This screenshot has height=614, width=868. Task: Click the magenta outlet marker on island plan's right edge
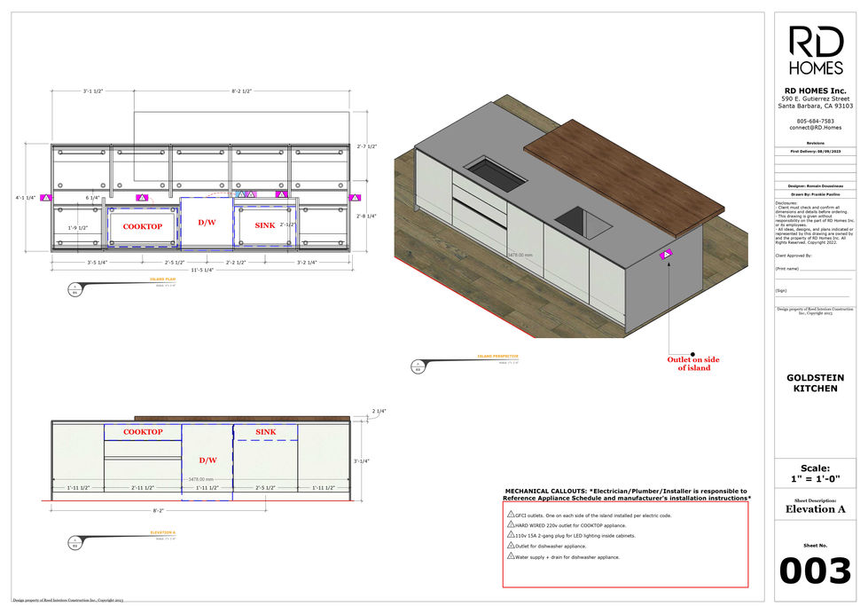[355, 198]
